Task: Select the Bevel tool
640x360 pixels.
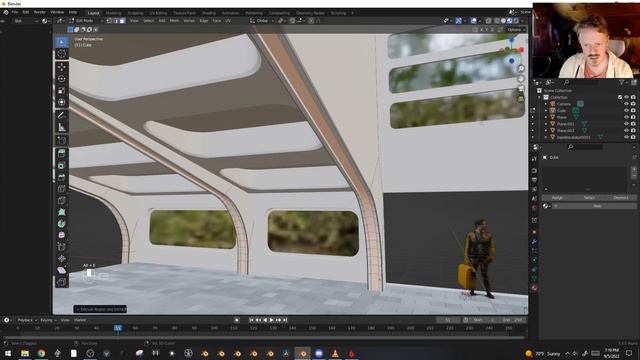Action: (62, 177)
